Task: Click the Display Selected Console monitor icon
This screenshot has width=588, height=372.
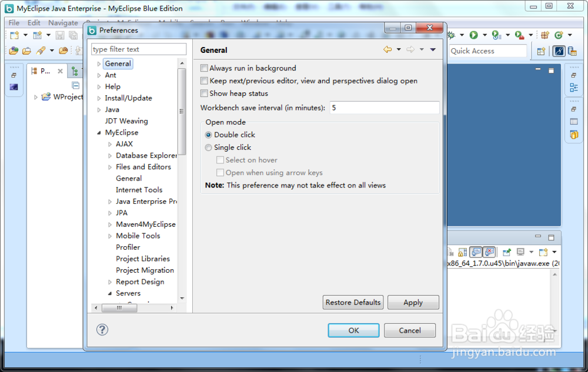Action: click(x=520, y=252)
